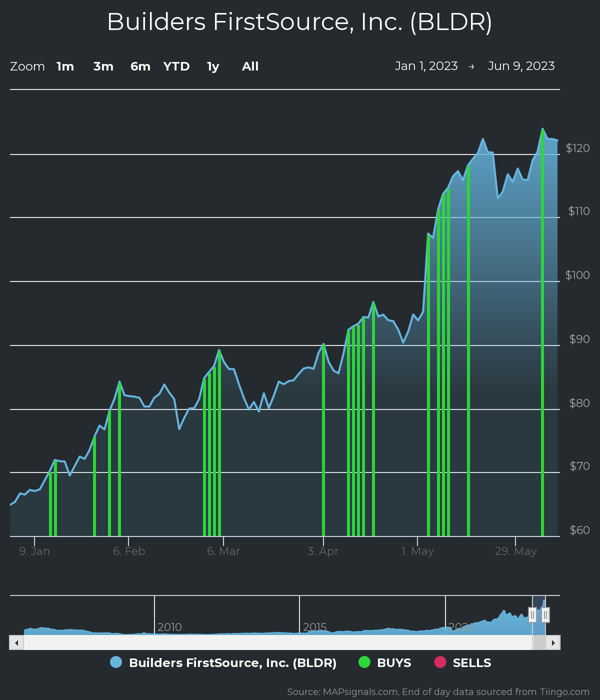Click the single buy signal bar at 3. Apr

click(x=323, y=440)
